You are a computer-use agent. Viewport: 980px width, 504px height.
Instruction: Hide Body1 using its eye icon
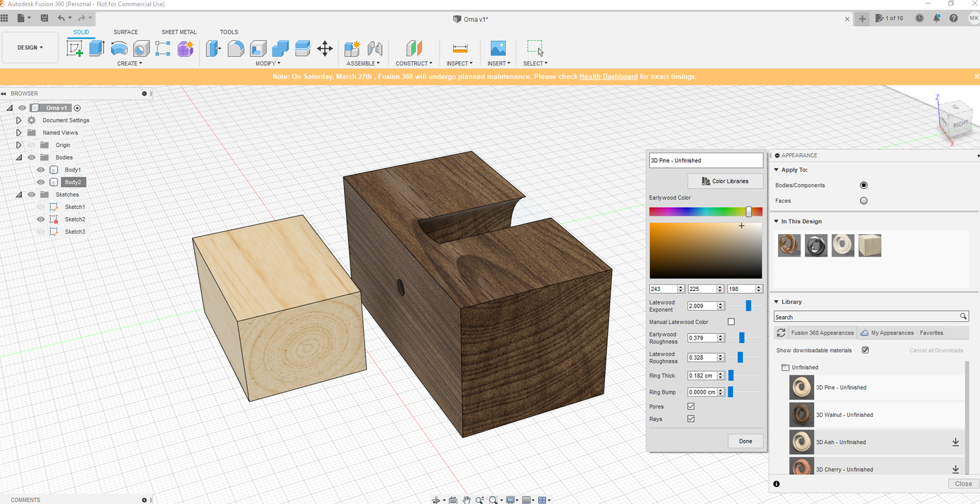(41, 170)
